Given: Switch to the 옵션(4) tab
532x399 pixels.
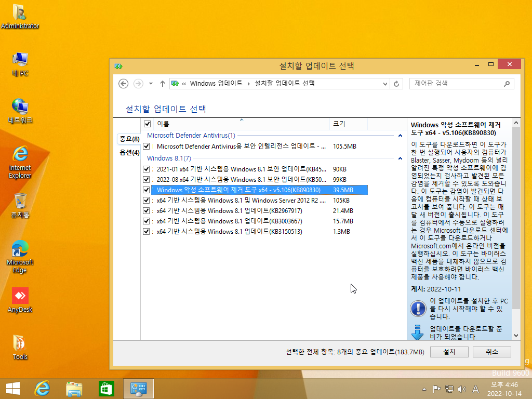Looking at the screenshot, I should tap(129, 152).
